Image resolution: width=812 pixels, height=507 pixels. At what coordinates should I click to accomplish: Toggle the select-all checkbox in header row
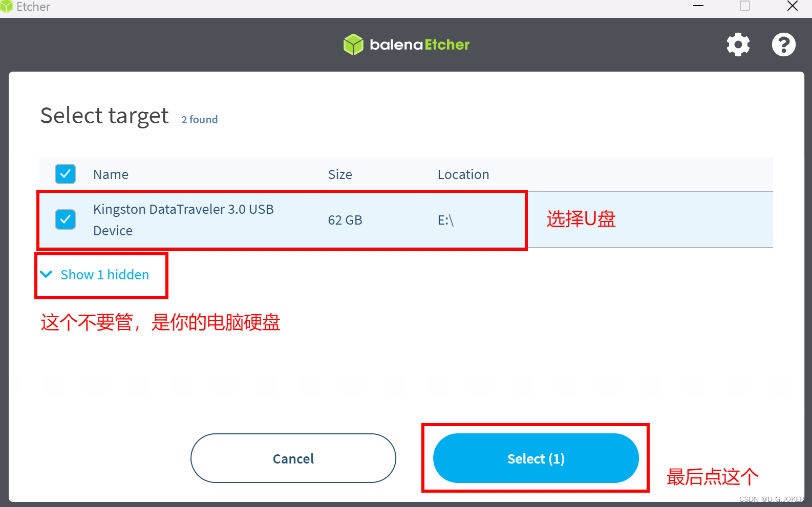[66, 174]
